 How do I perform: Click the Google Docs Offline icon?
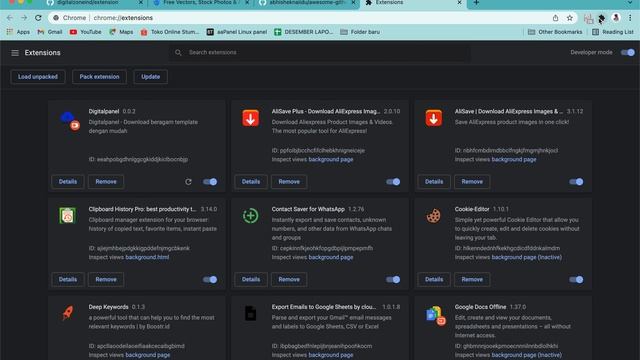(x=436, y=316)
